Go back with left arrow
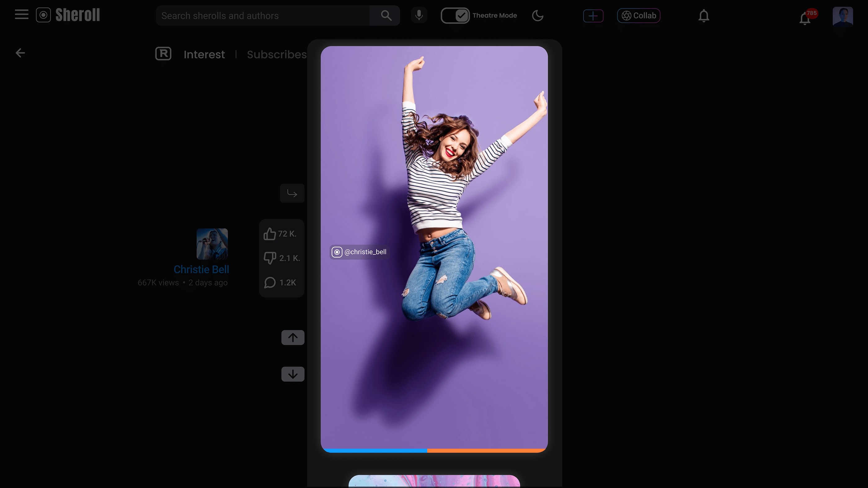This screenshot has height=488, width=868. (20, 53)
